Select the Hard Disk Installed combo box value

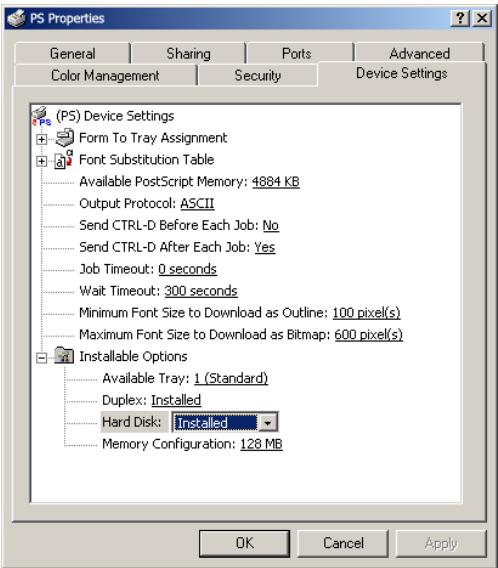pos(216,422)
